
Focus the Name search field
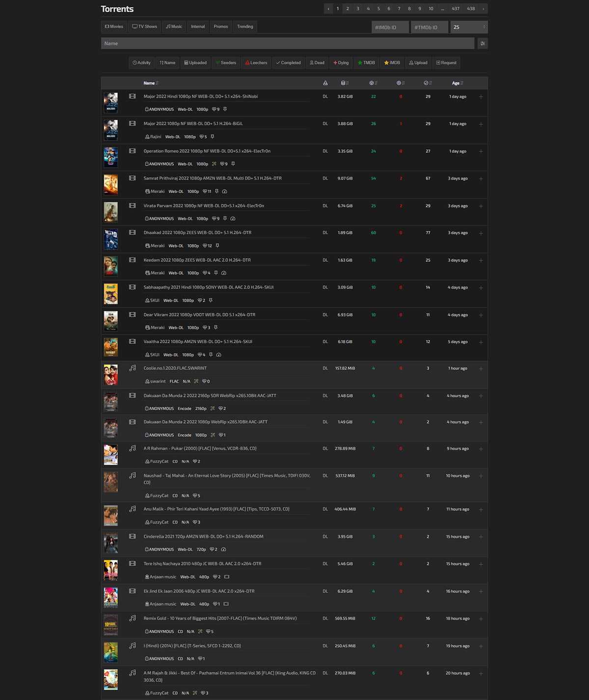[288, 44]
